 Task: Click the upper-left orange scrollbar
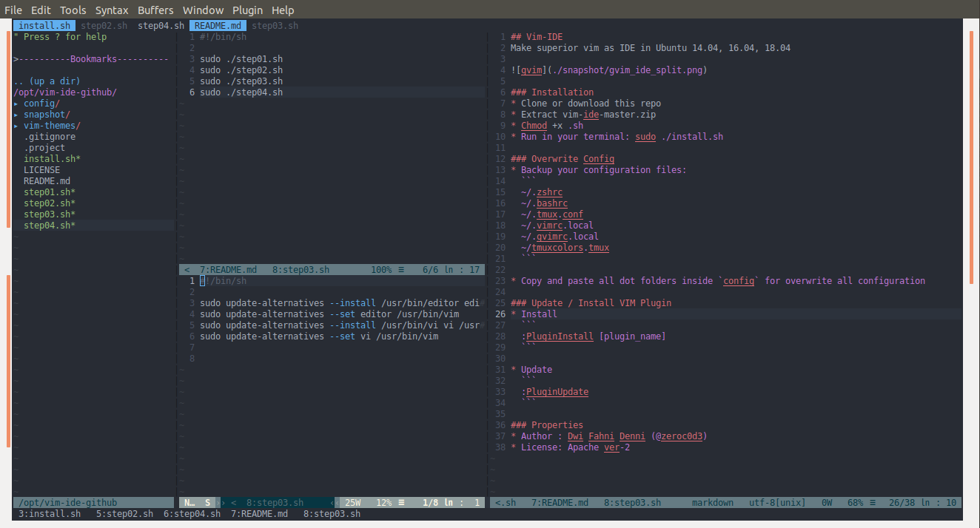(8, 129)
